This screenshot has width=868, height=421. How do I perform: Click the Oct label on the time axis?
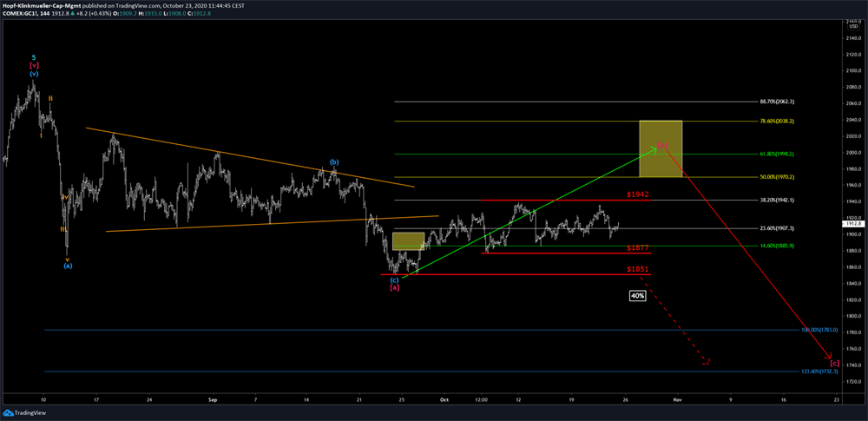tap(444, 400)
